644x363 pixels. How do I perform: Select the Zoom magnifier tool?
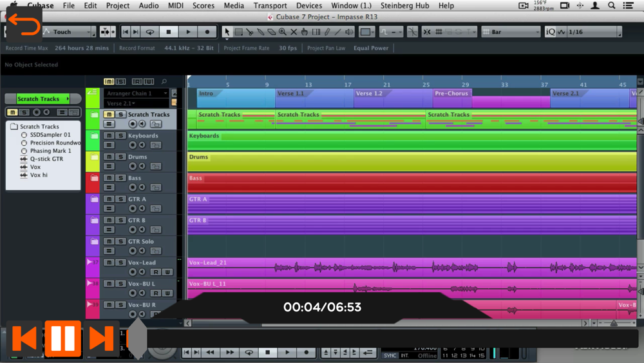[283, 32]
